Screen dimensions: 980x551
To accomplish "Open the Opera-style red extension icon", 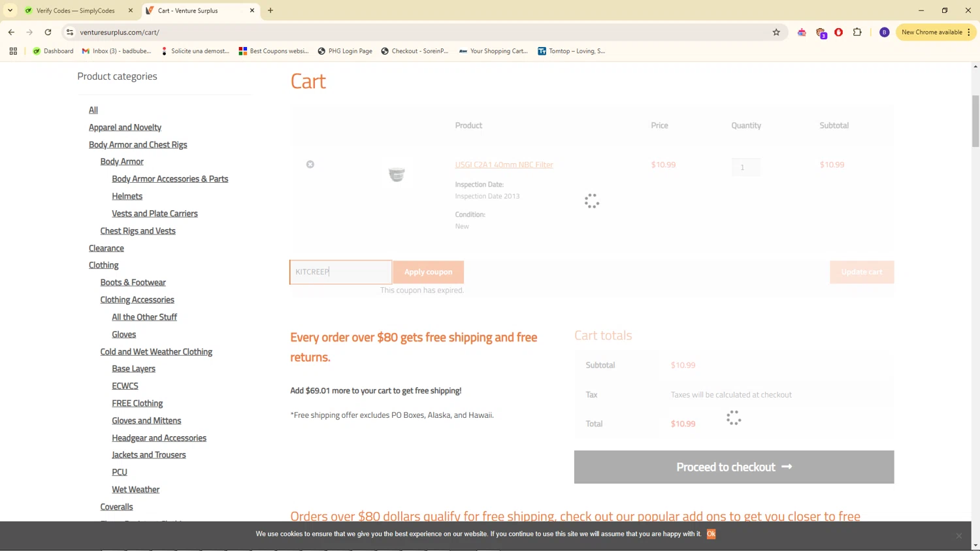I will pos(838,32).
